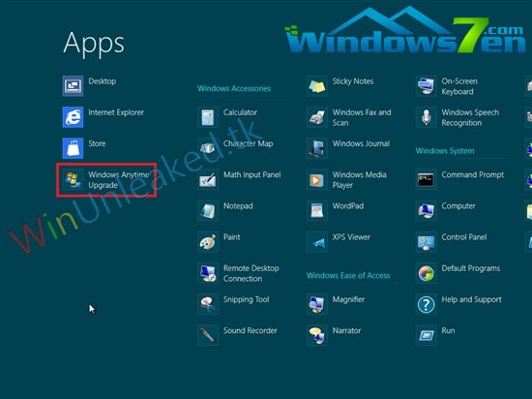Click the Character Map label
This screenshot has height=399, width=532.
pyautogui.click(x=249, y=143)
